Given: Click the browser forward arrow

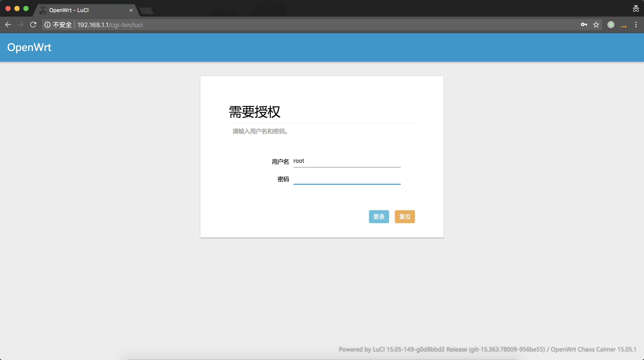Looking at the screenshot, I should coord(21,25).
